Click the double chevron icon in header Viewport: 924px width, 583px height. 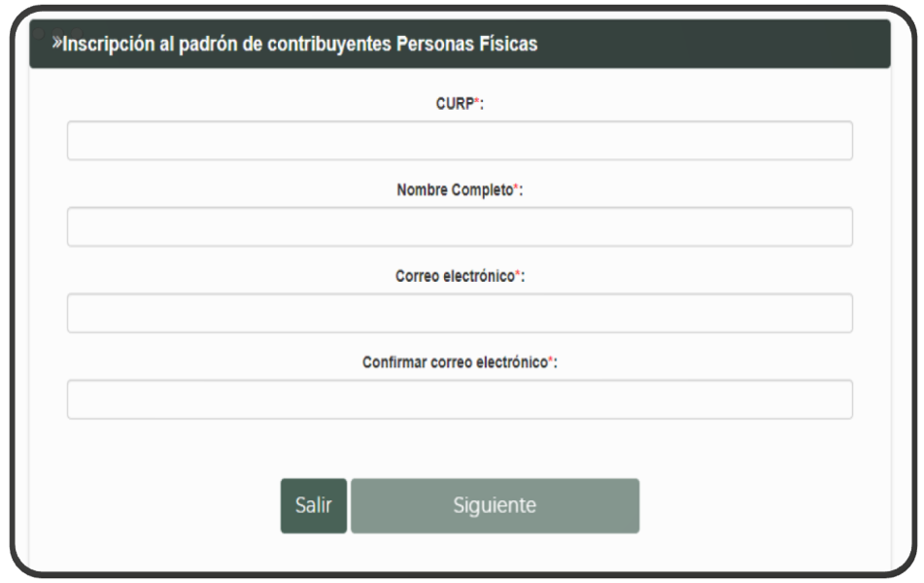coord(56,44)
